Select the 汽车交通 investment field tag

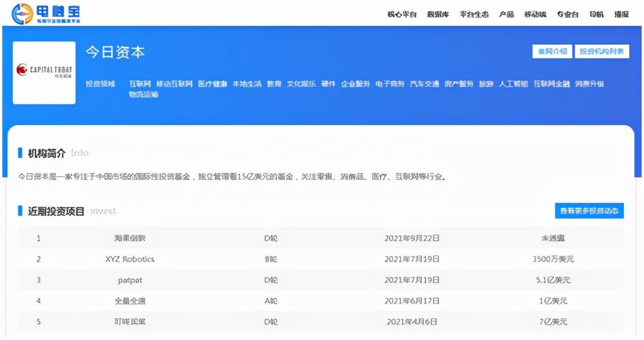[424, 84]
